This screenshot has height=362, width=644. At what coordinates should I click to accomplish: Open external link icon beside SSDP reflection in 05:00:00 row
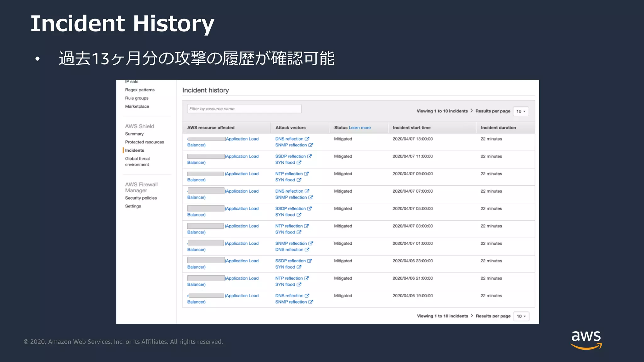pyautogui.click(x=309, y=208)
